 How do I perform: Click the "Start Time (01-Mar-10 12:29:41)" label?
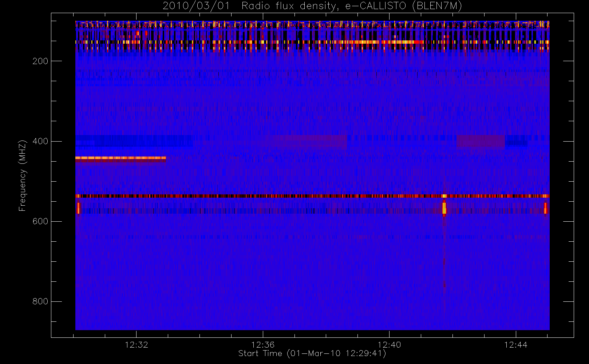(312, 353)
